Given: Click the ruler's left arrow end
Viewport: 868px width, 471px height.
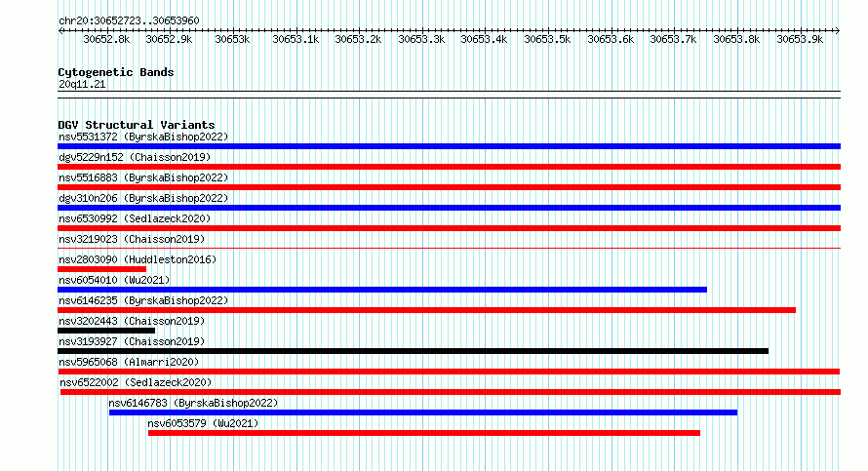Looking at the screenshot, I should click(x=60, y=30).
